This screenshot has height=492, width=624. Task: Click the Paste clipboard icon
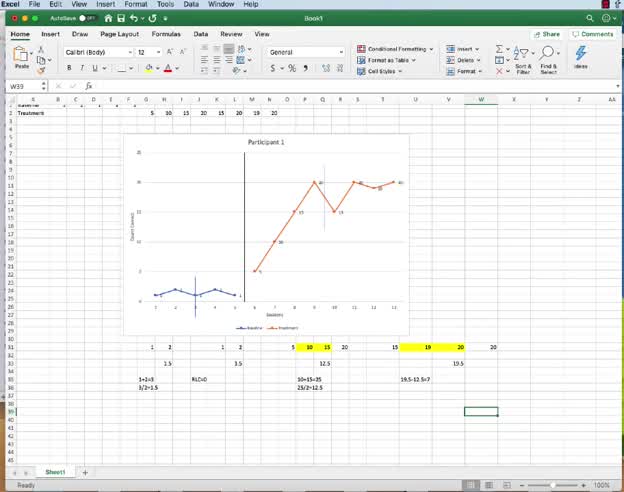coord(21,54)
